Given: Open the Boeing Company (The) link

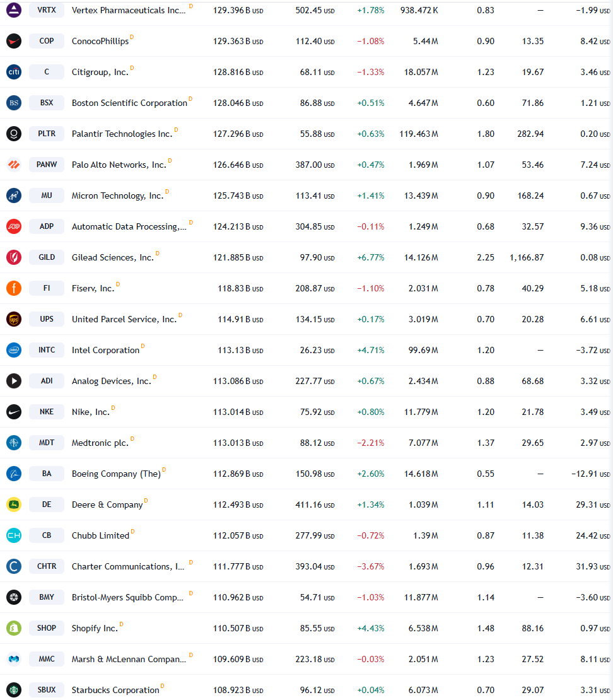Looking at the screenshot, I should (116, 474).
